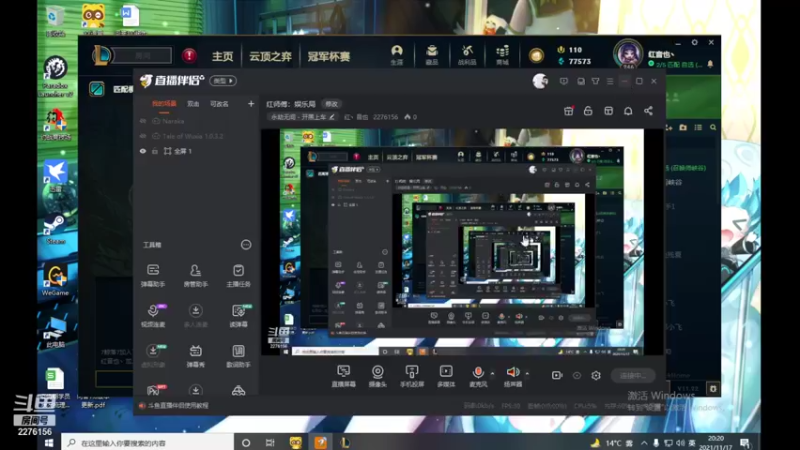Select the 全屏 1 source row
Image resolution: width=800 pixels, height=450 pixels.
click(x=196, y=151)
